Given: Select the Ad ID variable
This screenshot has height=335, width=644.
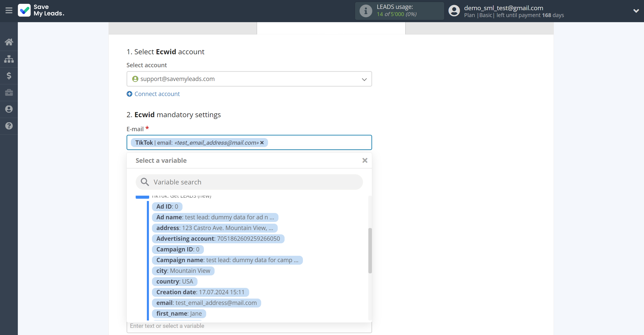Looking at the screenshot, I should [x=167, y=207].
